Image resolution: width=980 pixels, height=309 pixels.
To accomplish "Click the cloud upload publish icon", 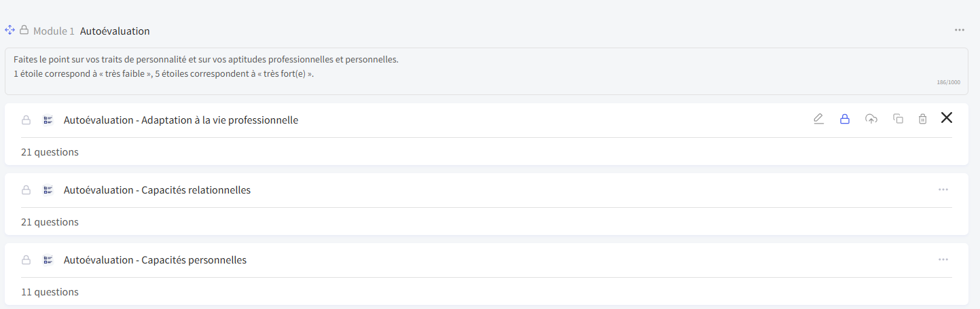I will click(x=871, y=119).
